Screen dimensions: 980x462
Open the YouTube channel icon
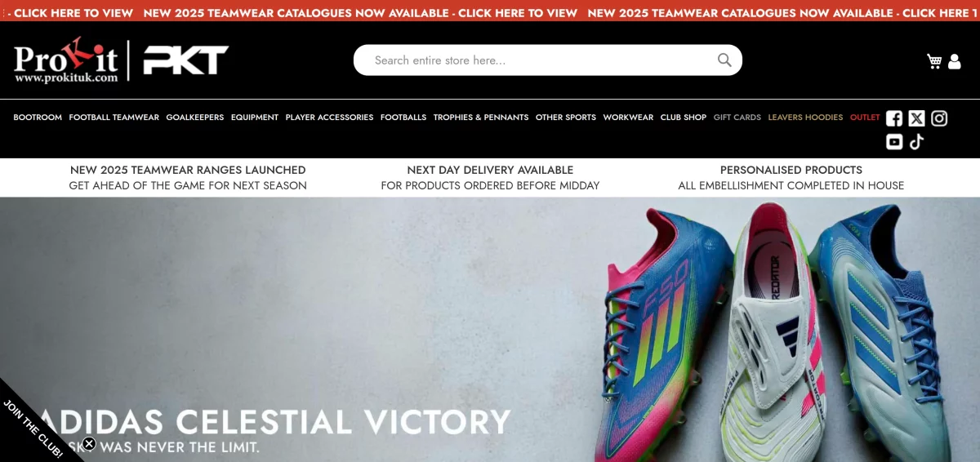(894, 142)
